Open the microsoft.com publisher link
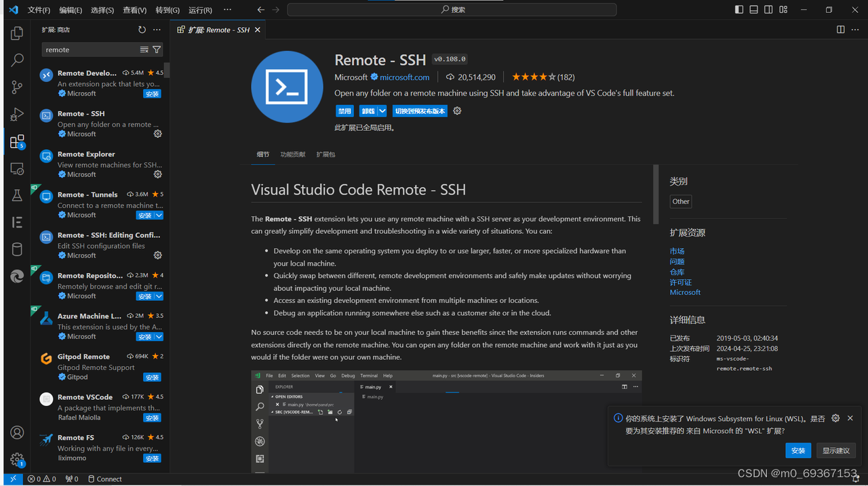Screen dimensions: 868x486 coord(405,77)
